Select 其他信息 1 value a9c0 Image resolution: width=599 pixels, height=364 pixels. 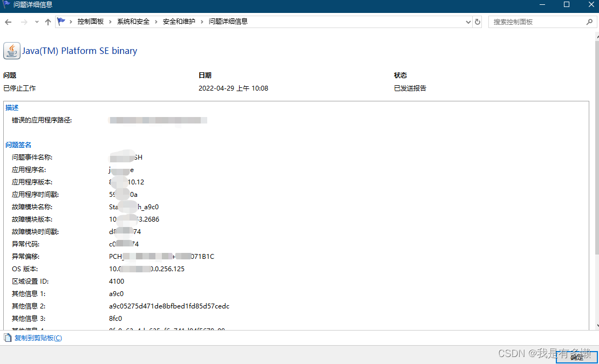pos(116,294)
